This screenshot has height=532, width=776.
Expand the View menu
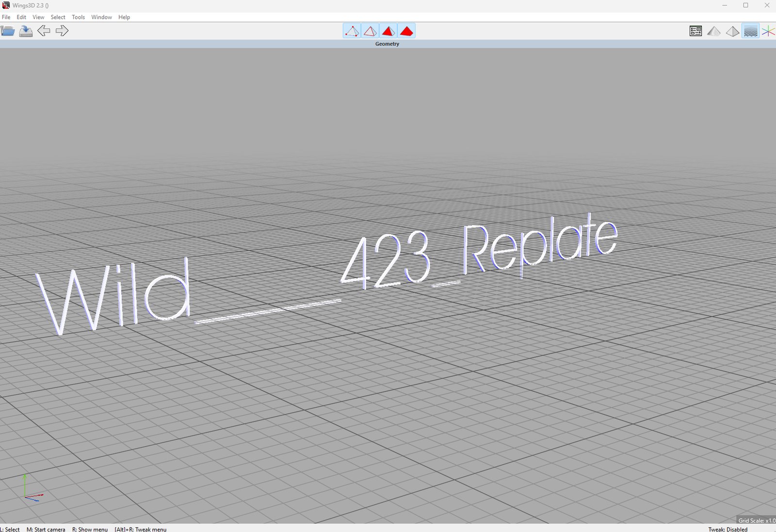pyautogui.click(x=38, y=17)
